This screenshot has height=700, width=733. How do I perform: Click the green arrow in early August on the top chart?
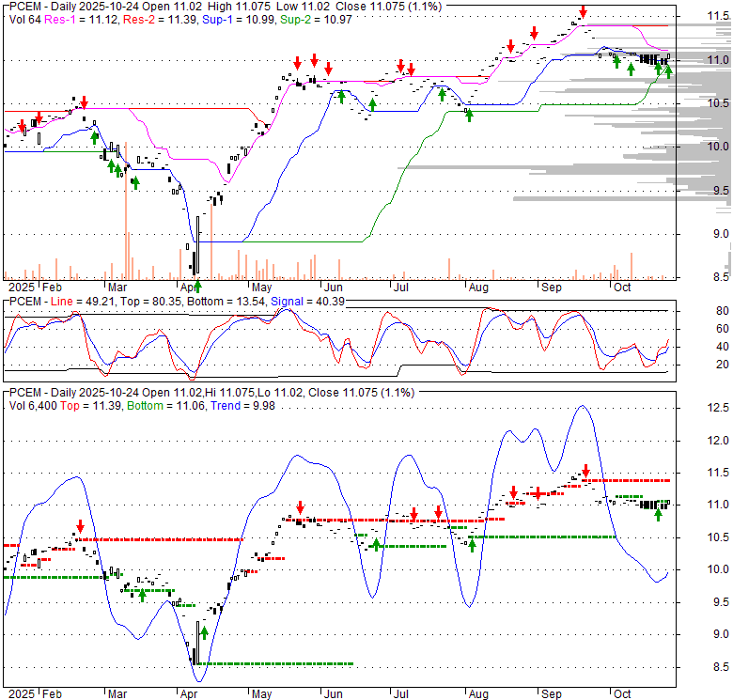click(x=469, y=115)
